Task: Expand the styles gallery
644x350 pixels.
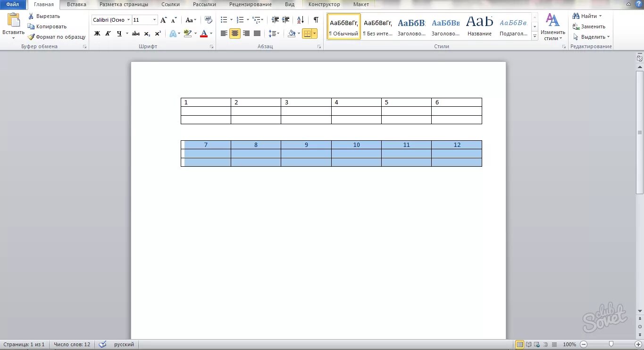Action: click(535, 36)
